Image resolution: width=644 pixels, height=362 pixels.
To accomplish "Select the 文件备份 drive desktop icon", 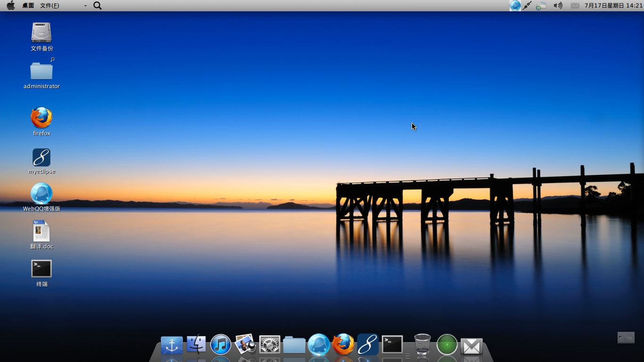I will tap(41, 37).
